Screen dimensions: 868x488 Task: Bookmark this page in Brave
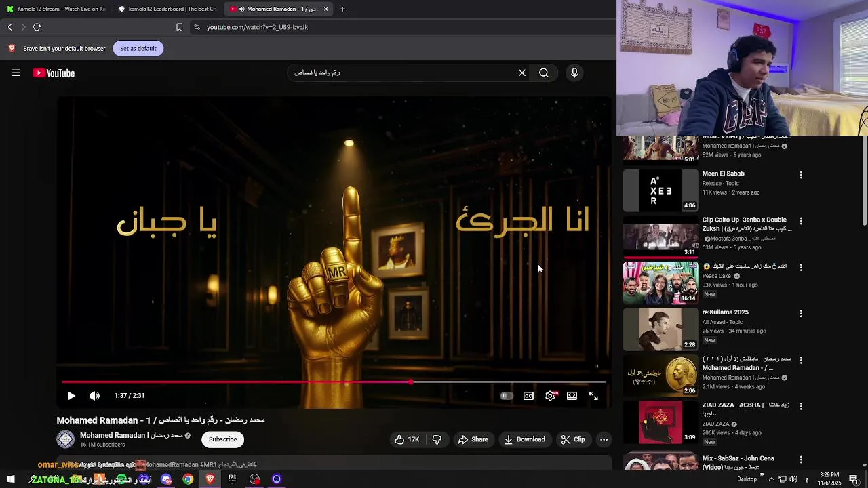pos(179,27)
